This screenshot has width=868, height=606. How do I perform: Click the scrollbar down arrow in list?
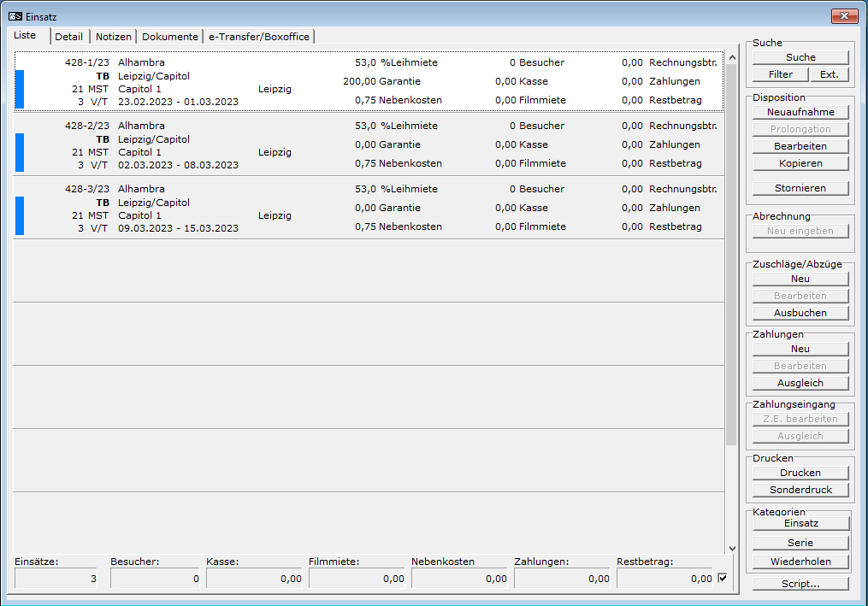pyautogui.click(x=731, y=548)
